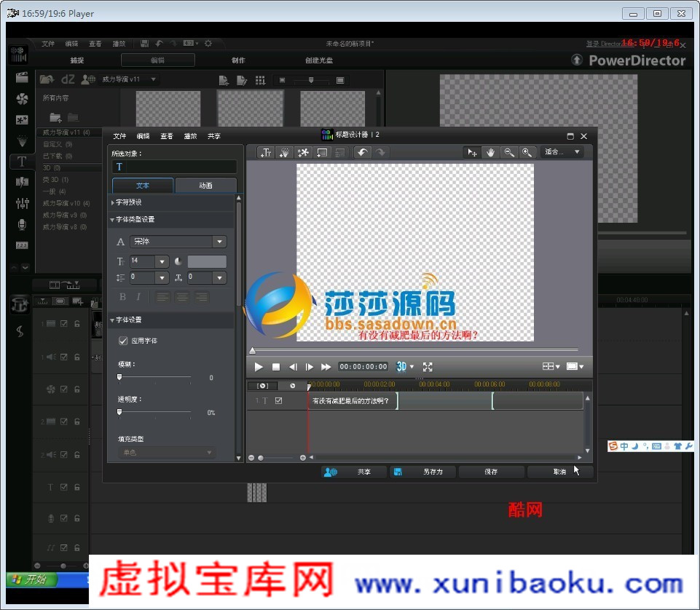Click the undo arrow in title designer
This screenshot has width=700, height=610.
click(x=362, y=152)
